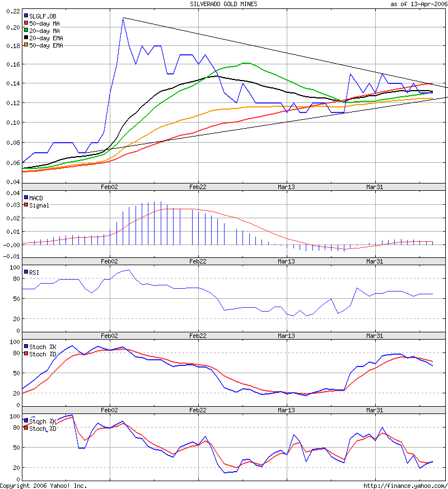
Task: Click the Mar31 date label under the price chart
Action: point(375,187)
